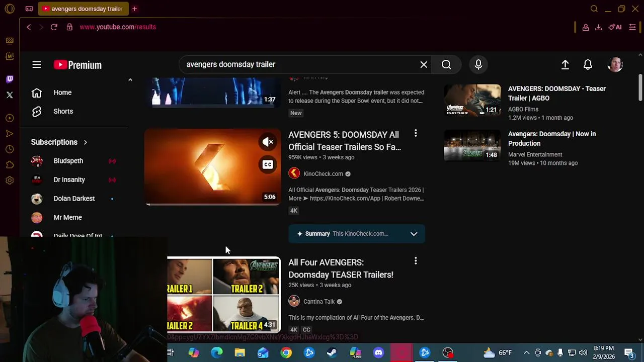Open browser Easy Setup settings icon
644x362 pixels.
(632, 27)
